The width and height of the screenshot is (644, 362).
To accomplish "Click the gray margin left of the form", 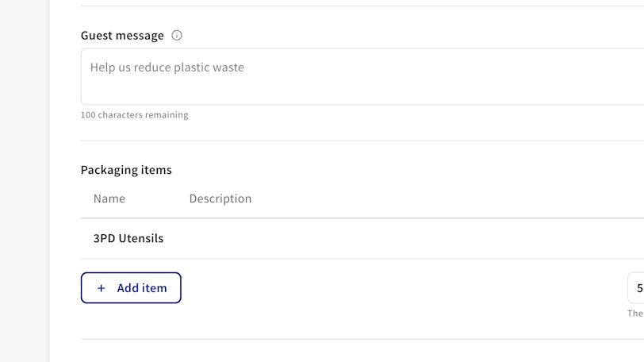I will (24, 181).
